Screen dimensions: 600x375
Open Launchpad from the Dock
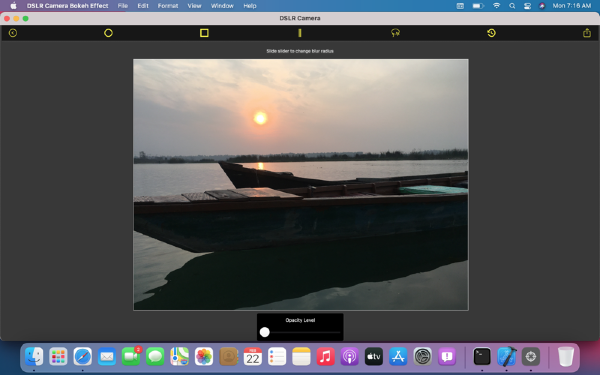click(58, 357)
